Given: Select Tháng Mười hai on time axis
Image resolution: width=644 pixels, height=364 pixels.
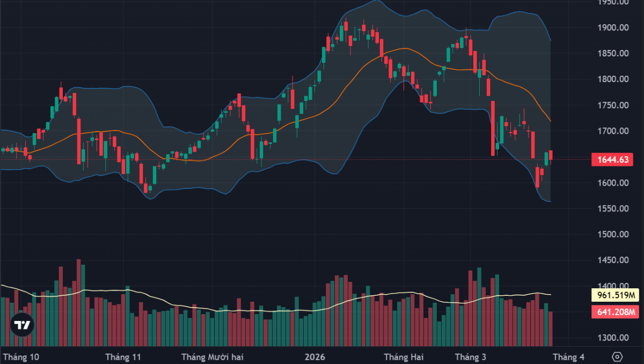Looking at the screenshot, I should [213, 356].
